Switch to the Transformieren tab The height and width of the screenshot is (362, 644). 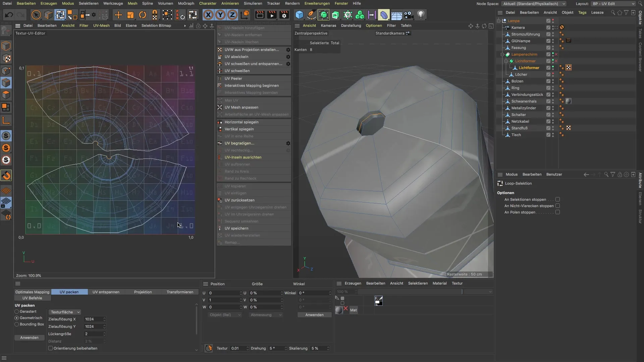pyautogui.click(x=180, y=292)
